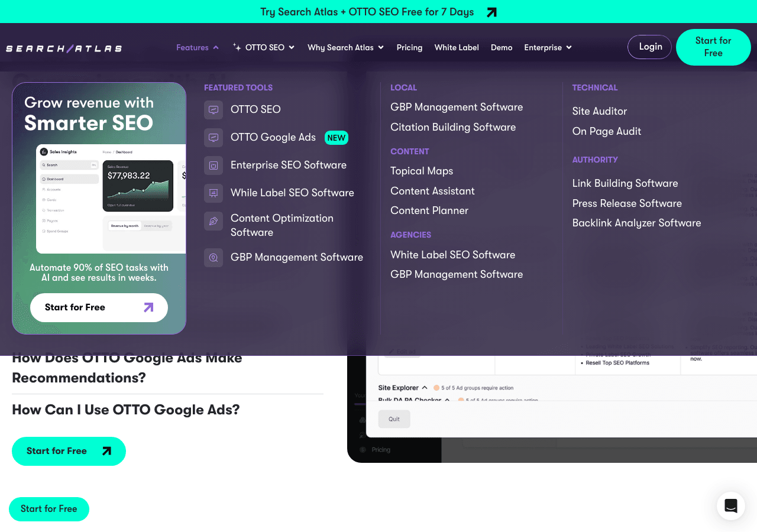This screenshot has height=532, width=757.
Task: Click the NEW badge next to OTTO Google Ads
Action: coord(337,138)
